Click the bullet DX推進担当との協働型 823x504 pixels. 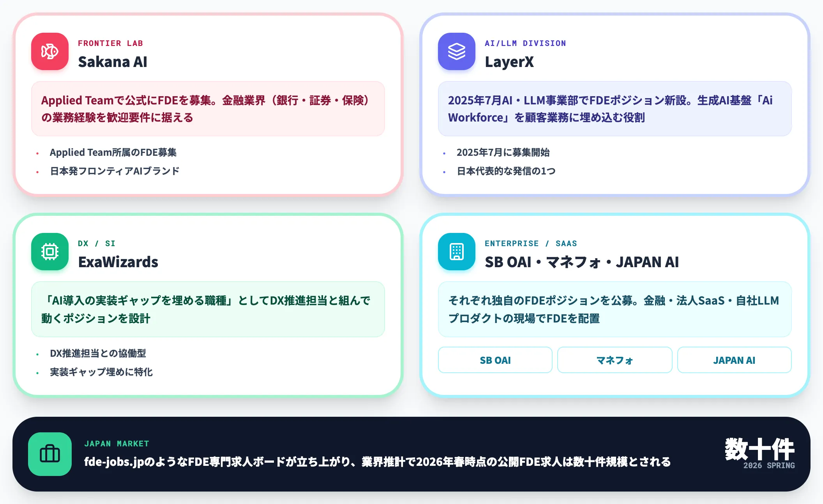tap(98, 353)
